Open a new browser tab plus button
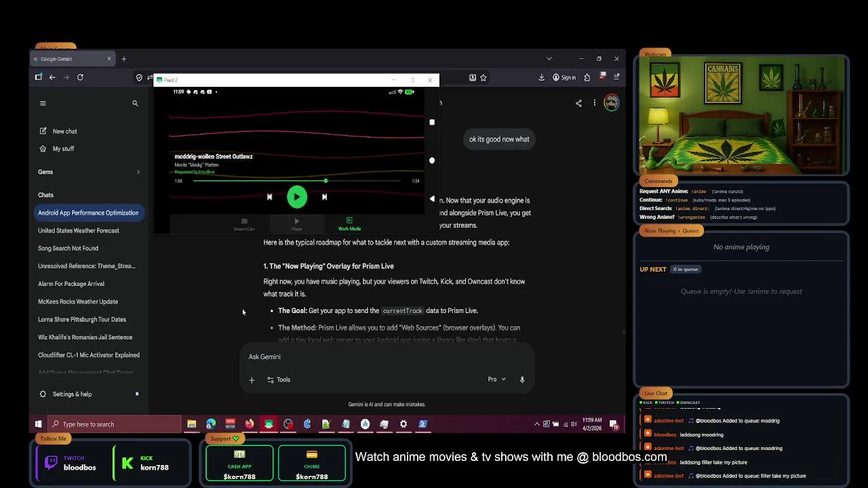This screenshot has height=488, width=868. tap(123, 59)
